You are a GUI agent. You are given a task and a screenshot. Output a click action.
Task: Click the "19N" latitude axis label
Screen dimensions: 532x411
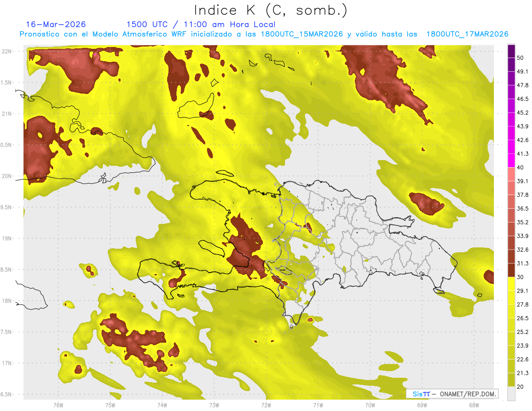point(8,239)
